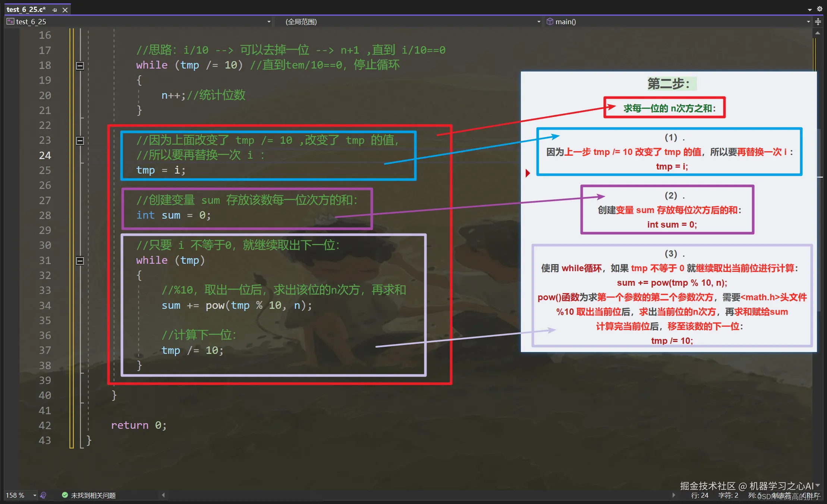Open the test_6_25 project scope dropdown
Screen dimensions: 827x504
tap(269, 22)
